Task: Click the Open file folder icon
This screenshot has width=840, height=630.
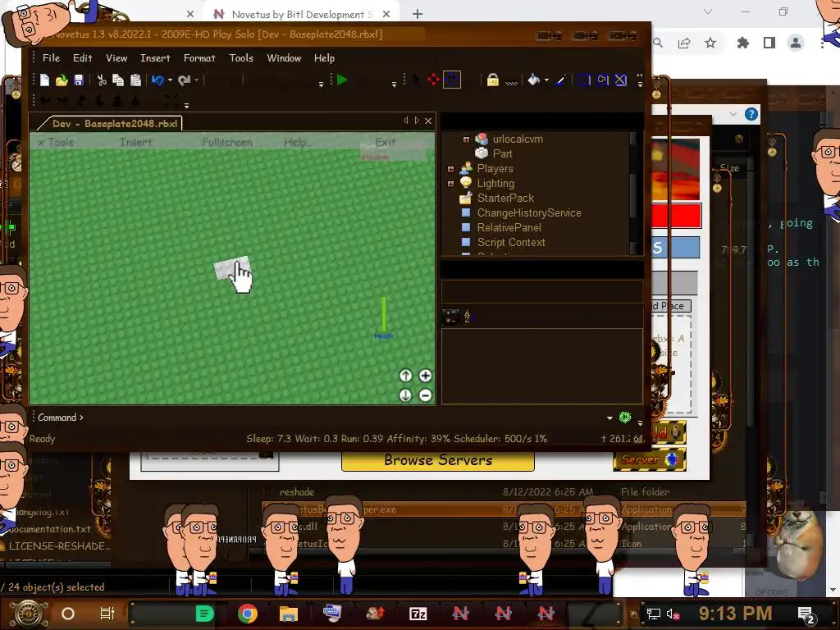Action: pos(62,80)
